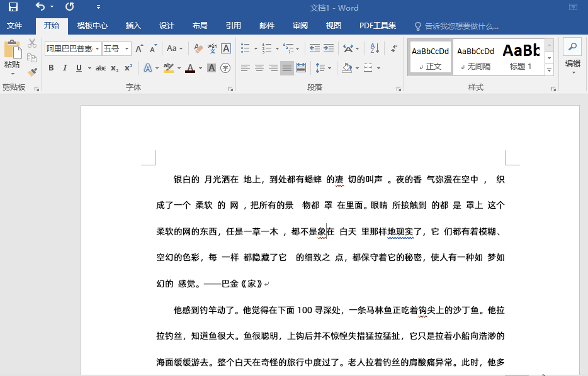Apply bold formatting with the B icon
The image size is (588, 376).
pos(51,67)
